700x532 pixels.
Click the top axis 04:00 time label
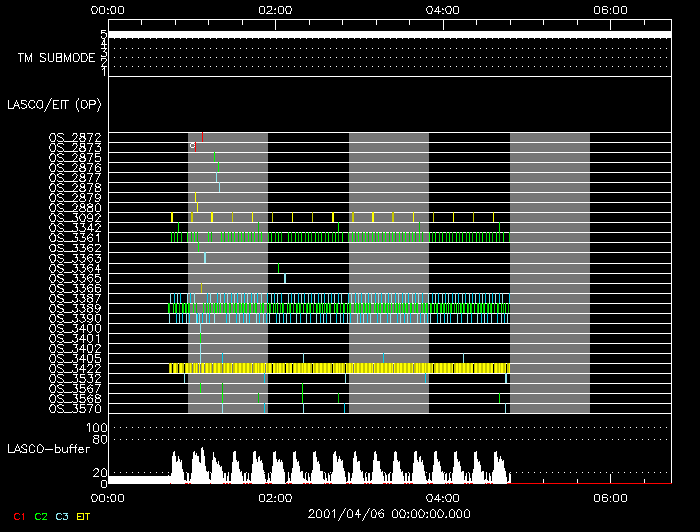[x=443, y=10]
